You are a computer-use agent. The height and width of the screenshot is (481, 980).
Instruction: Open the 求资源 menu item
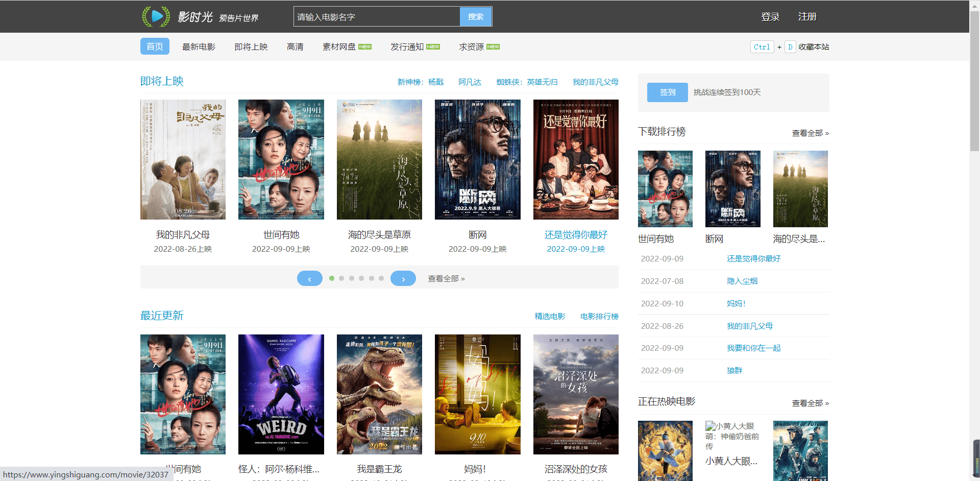pos(479,46)
